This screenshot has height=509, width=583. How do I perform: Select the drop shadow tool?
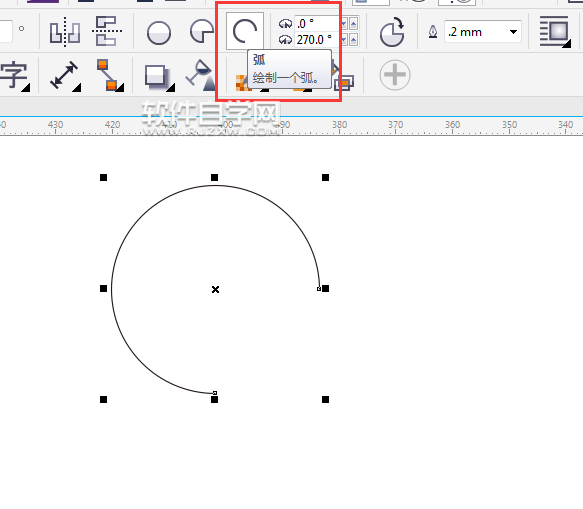click(159, 77)
